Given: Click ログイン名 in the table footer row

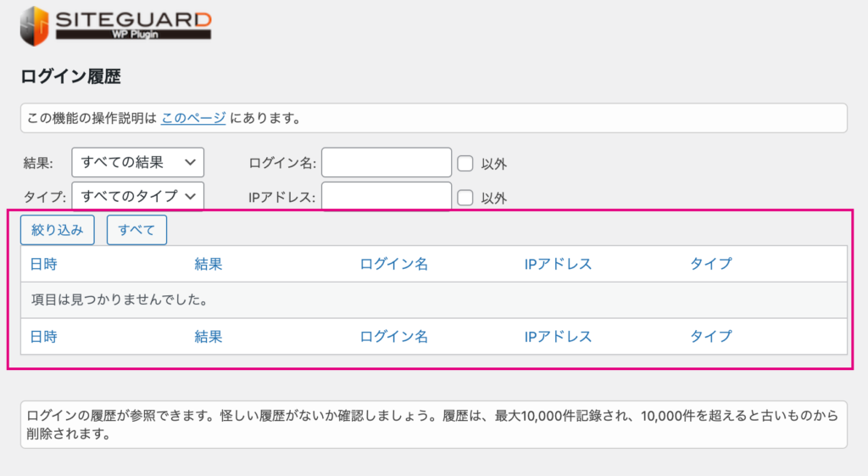Looking at the screenshot, I should coord(393,337).
